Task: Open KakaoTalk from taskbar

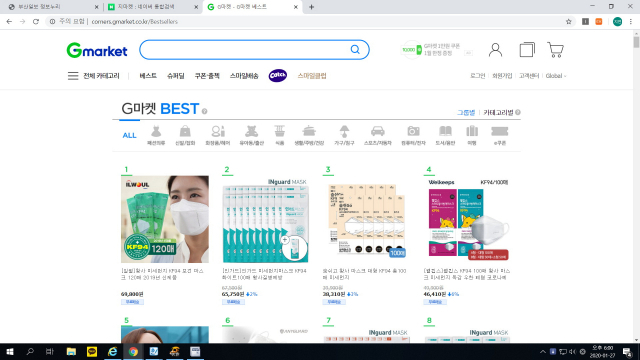Action: tap(92, 351)
